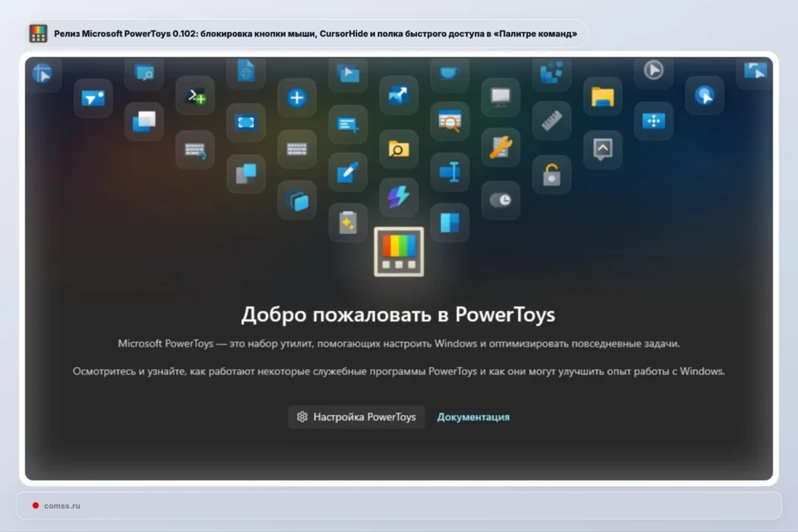The width and height of the screenshot is (798, 532).
Task: Click the terminal icon with green plus
Action: click(195, 96)
